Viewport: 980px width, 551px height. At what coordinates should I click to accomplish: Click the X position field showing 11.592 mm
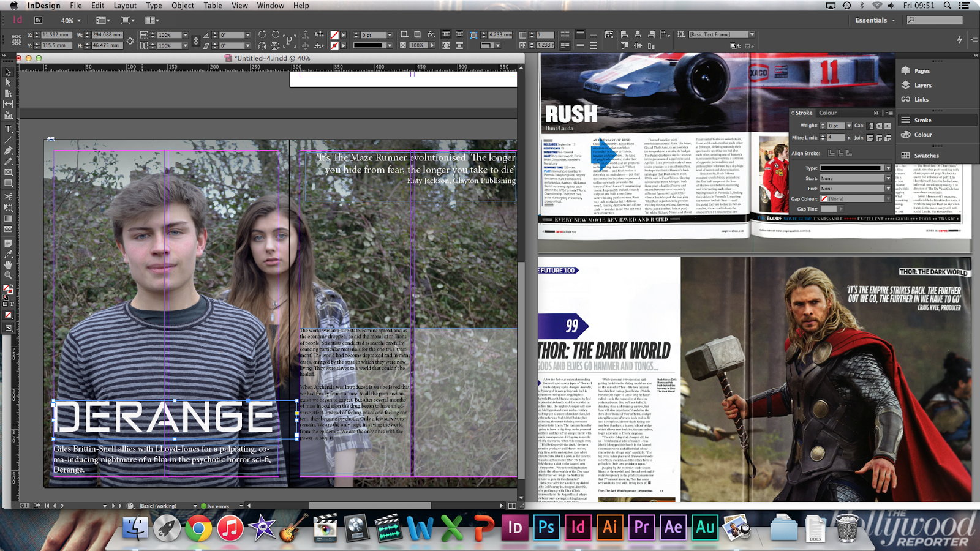point(56,35)
